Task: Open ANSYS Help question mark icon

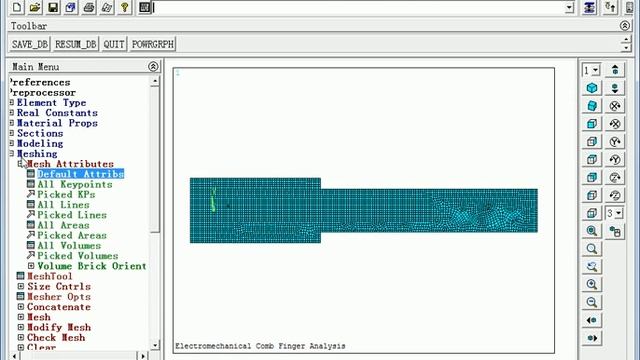Action: click(x=124, y=7)
